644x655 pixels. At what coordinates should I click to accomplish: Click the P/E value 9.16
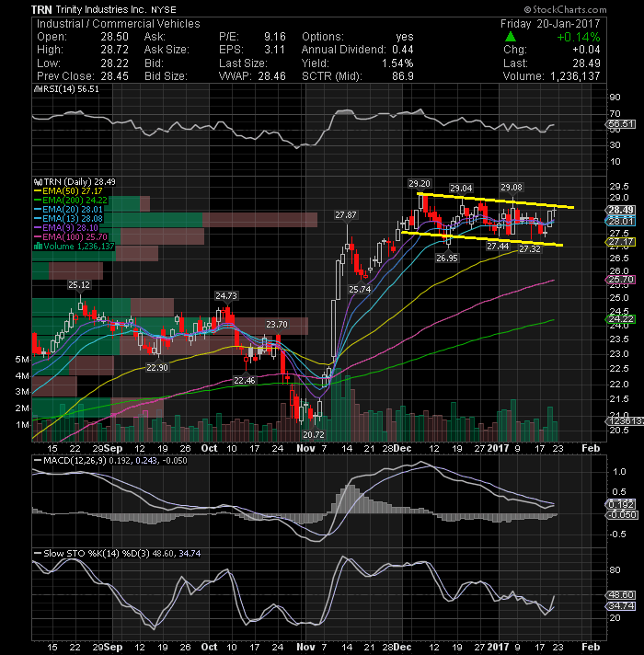275,37
